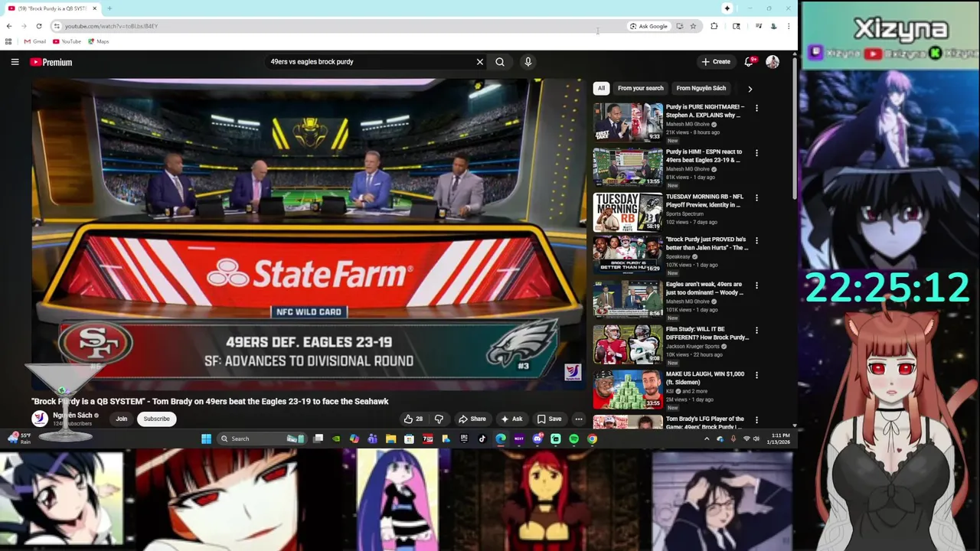The height and width of the screenshot is (551, 980).
Task: Open Maps bookmark
Action: click(99, 41)
